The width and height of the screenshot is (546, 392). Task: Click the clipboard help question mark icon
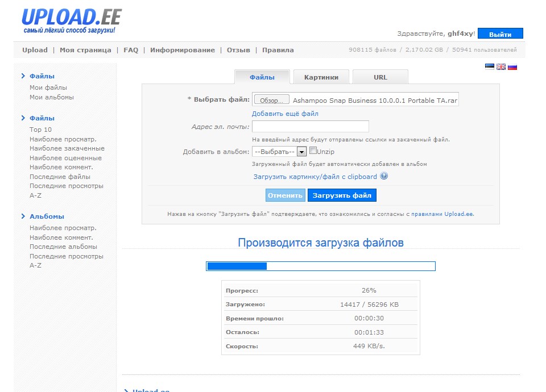[384, 176]
